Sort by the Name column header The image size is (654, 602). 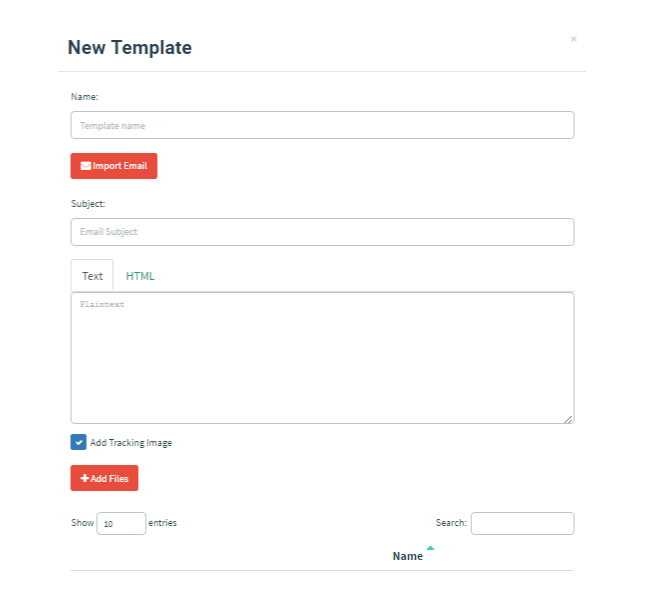pos(407,556)
